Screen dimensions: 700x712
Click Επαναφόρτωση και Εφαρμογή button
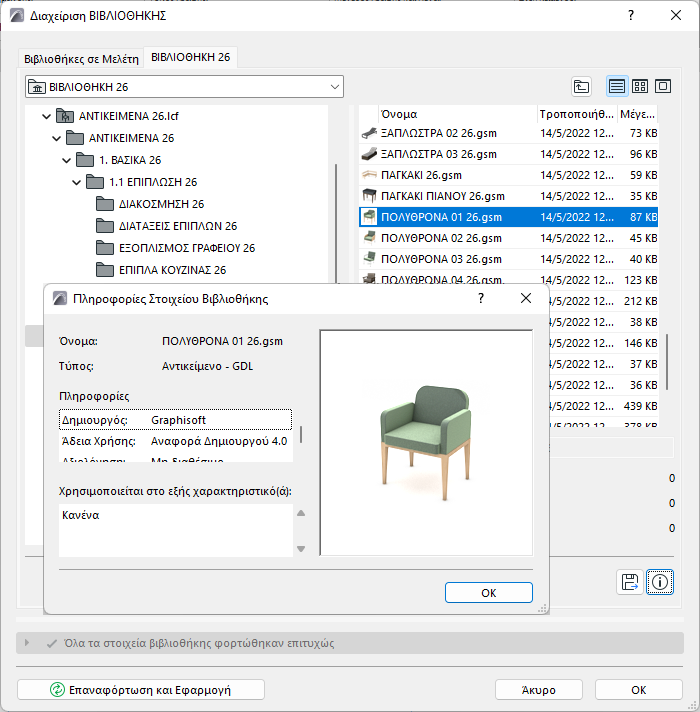click(141, 690)
